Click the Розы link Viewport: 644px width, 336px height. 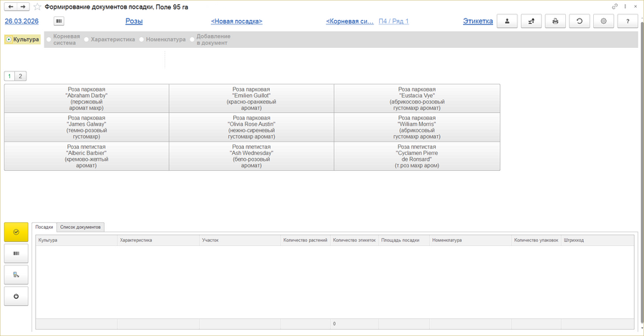(x=134, y=21)
